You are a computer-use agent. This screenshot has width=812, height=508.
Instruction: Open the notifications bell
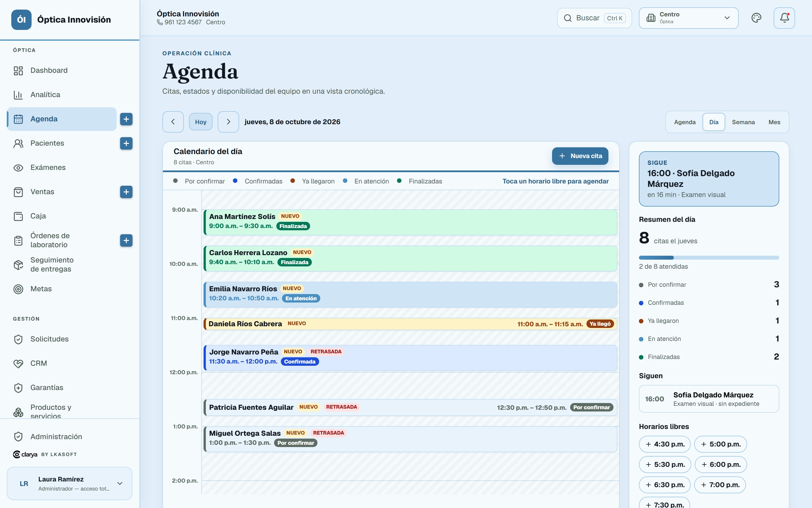pos(784,18)
